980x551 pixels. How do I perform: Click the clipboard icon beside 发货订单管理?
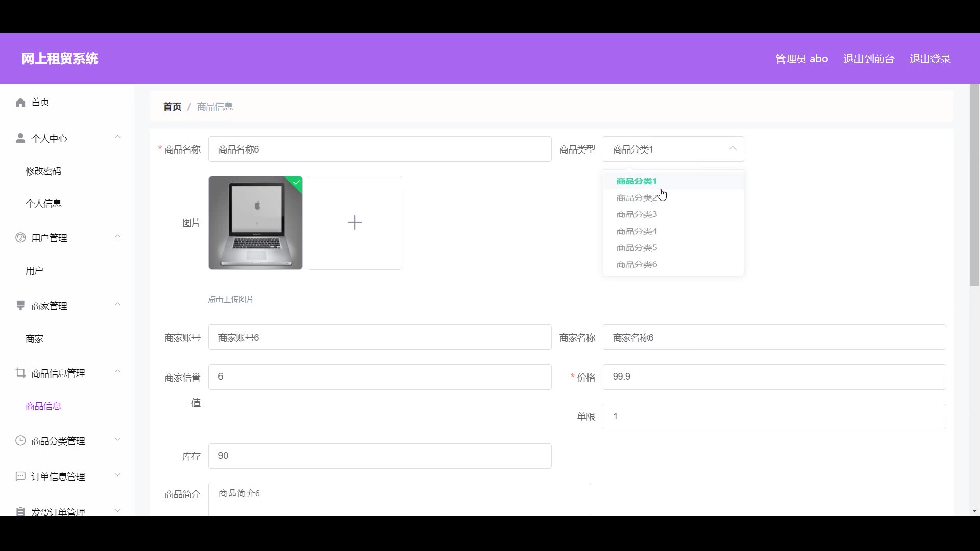(x=20, y=512)
